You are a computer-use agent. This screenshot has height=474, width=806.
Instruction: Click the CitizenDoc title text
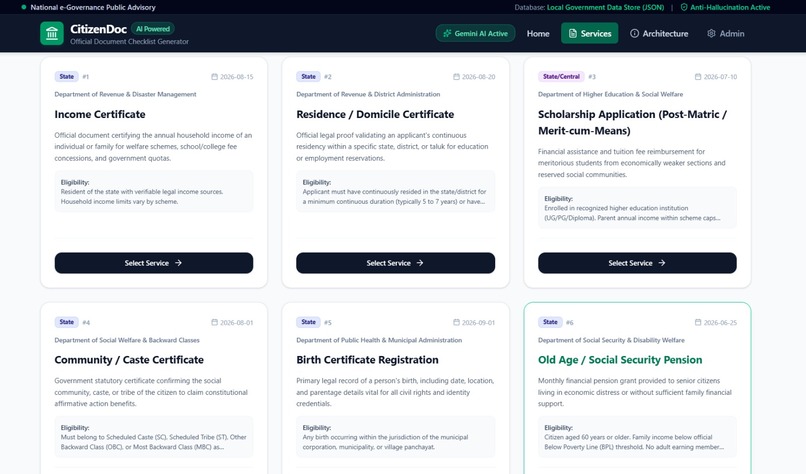click(x=99, y=29)
